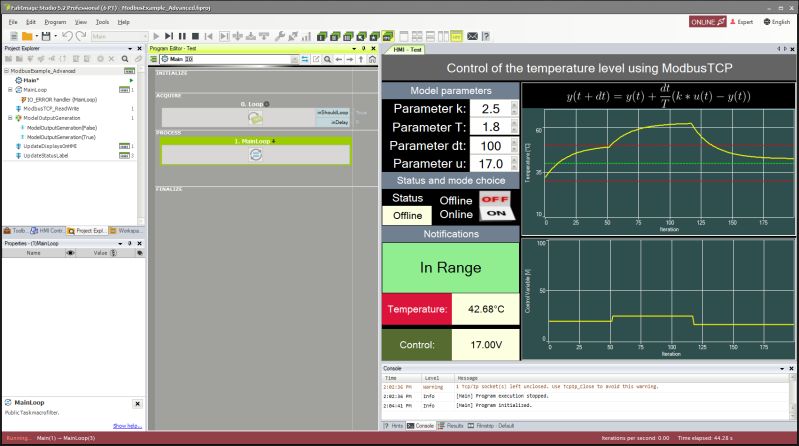Open the View menu
This screenshot has width=799, height=446.
[x=81, y=22]
